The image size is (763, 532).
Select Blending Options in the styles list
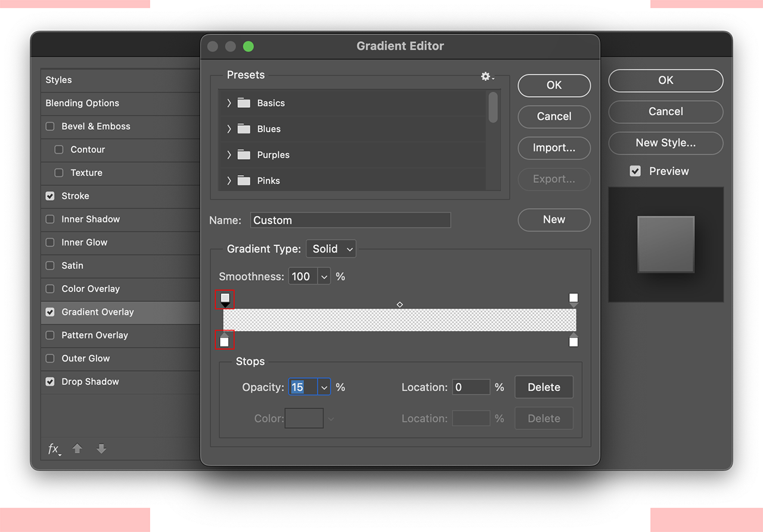pyautogui.click(x=120, y=103)
